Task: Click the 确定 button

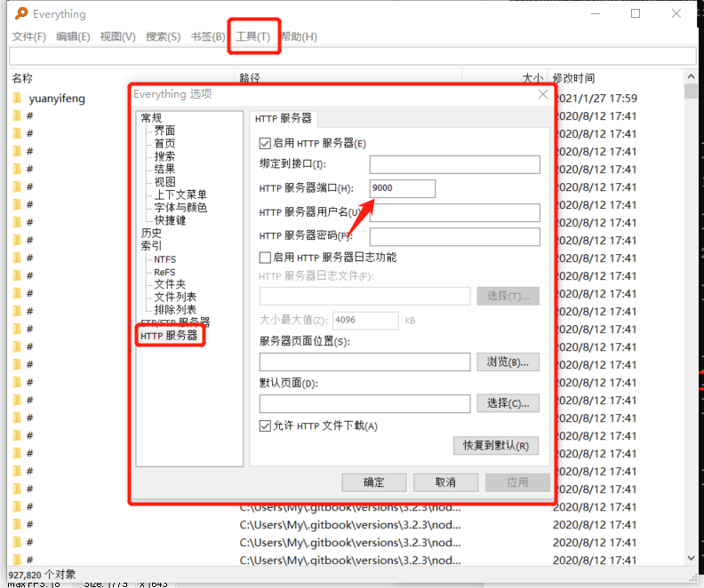Action: 374,482
